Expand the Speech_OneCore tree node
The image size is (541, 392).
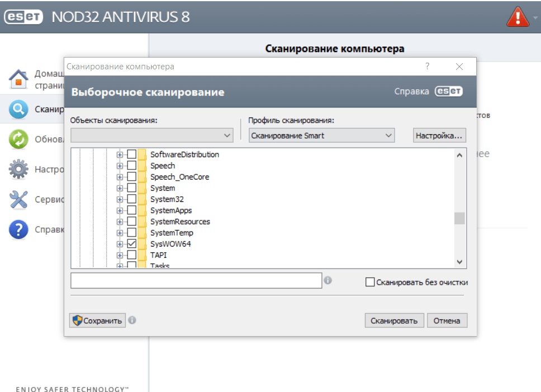pos(120,177)
